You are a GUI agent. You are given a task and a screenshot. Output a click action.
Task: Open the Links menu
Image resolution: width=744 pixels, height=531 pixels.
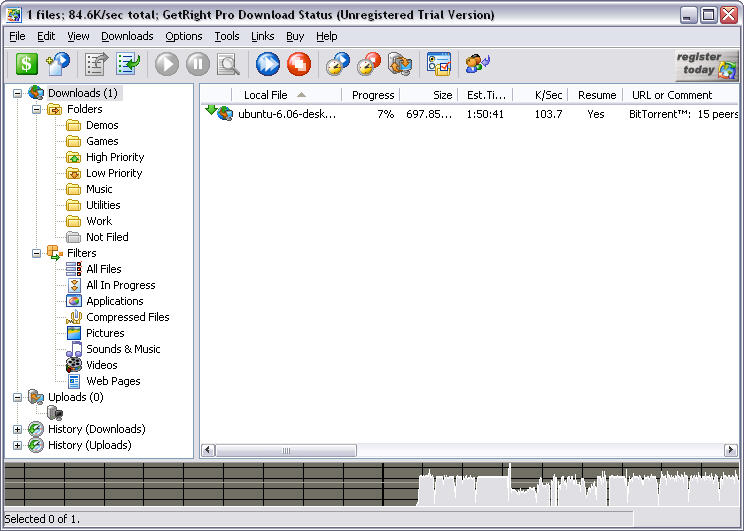pos(262,36)
